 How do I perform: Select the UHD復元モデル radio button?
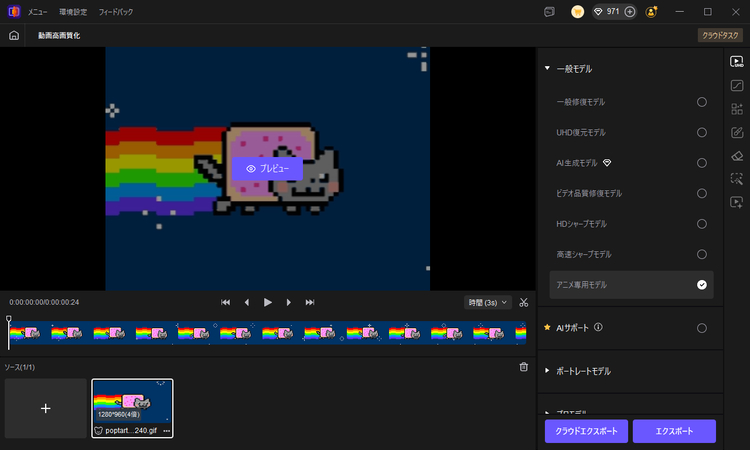(702, 132)
